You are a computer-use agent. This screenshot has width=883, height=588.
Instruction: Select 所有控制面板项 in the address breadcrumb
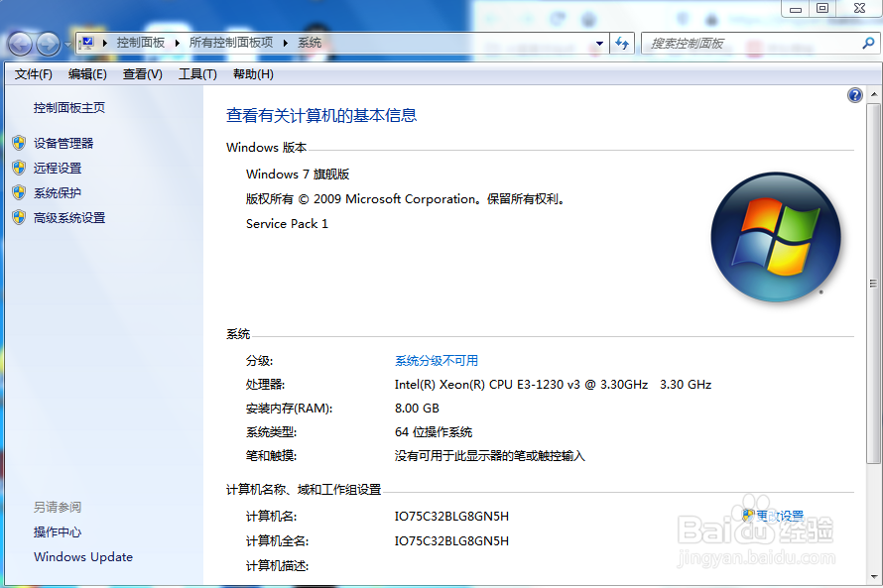[x=231, y=43]
